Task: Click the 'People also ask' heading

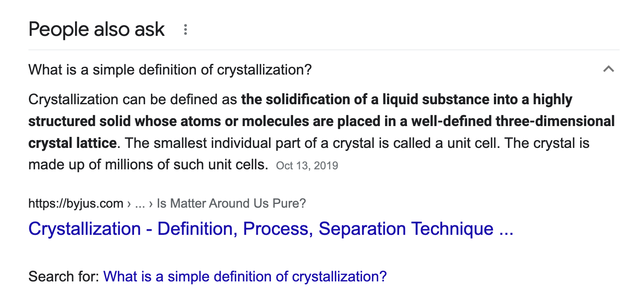Action: tap(96, 30)
